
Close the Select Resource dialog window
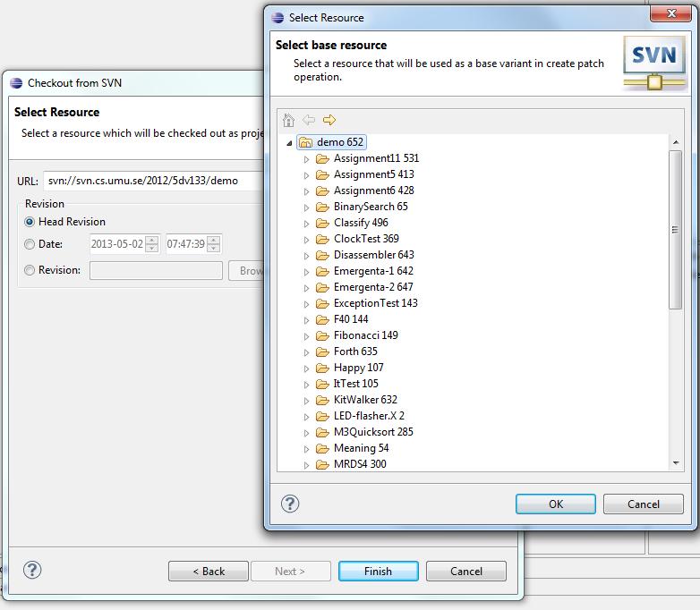coord(670,13)
